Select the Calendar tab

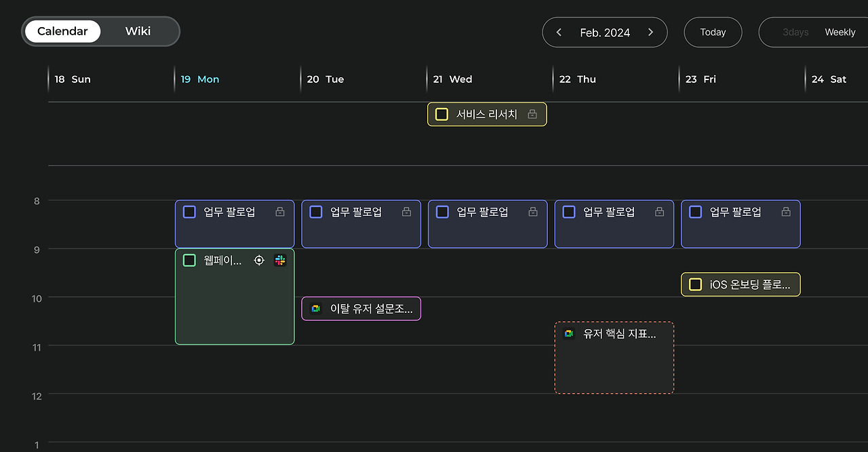(62, 31)
